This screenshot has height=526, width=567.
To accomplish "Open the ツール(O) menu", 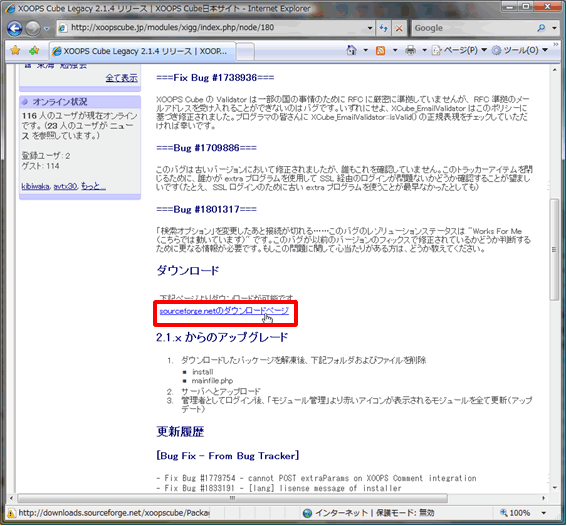I will [520, 50].
